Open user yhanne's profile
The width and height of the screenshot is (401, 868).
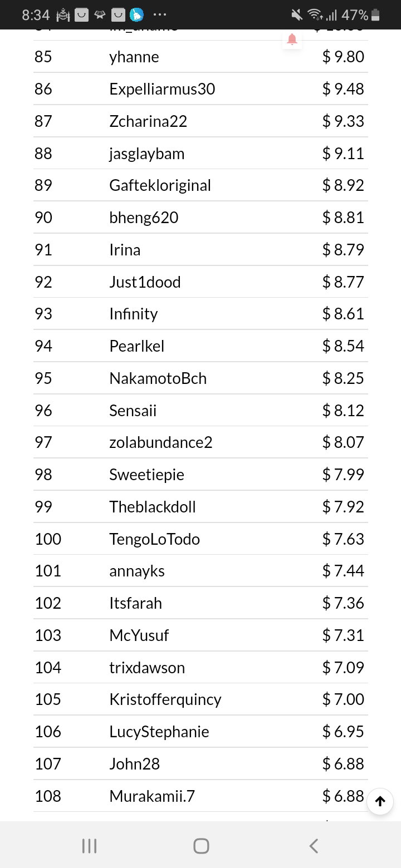(x=134, y=57)
